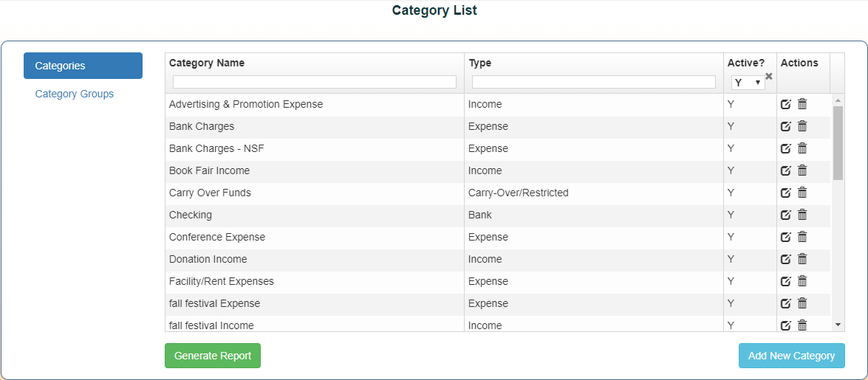The image size is (868, 380).
Task: Click the Generate Report button
Action: [213, 356]
